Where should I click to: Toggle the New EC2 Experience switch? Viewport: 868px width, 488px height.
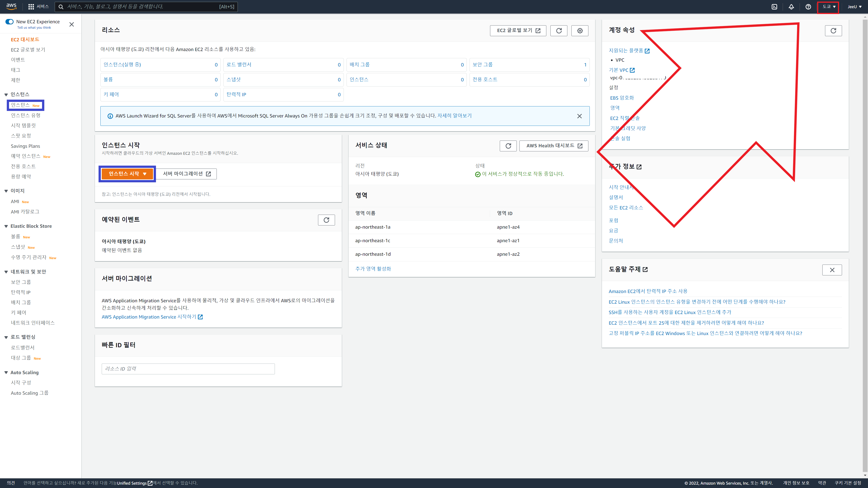tap(9, 21)
